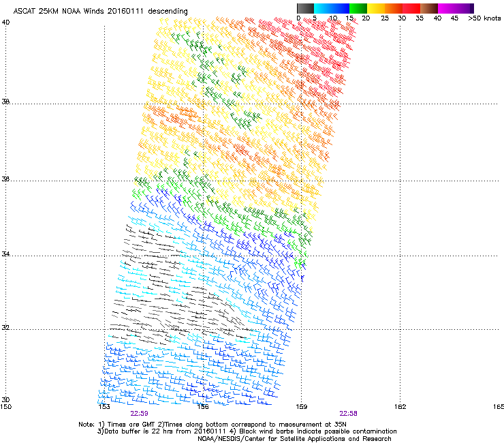
Task: Pick the brown 35-40 knots legend swatch
Action: tap(429, 8)
